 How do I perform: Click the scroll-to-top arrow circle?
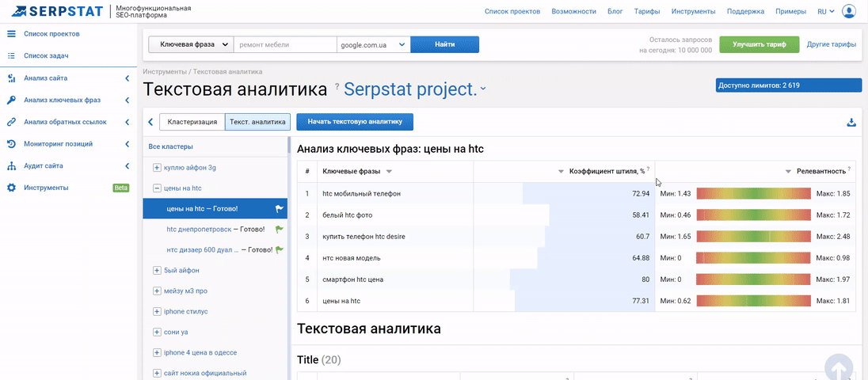[x=839, y=367]
